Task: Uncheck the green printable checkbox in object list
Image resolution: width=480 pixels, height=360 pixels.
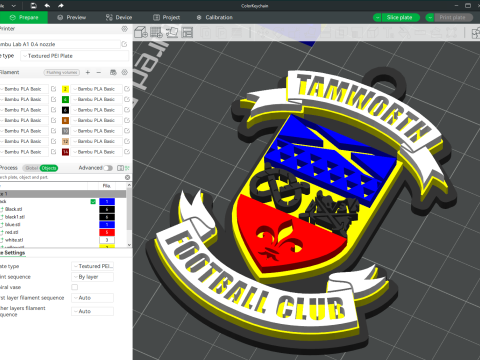Action: pyautogui.click(x=93, y=202)
